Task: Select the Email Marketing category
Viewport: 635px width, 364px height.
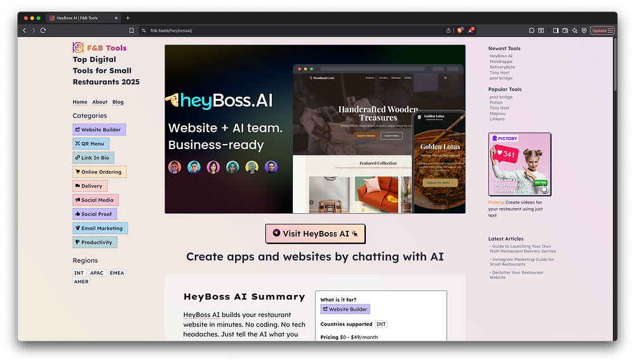Action: click(x=100, y=228)
